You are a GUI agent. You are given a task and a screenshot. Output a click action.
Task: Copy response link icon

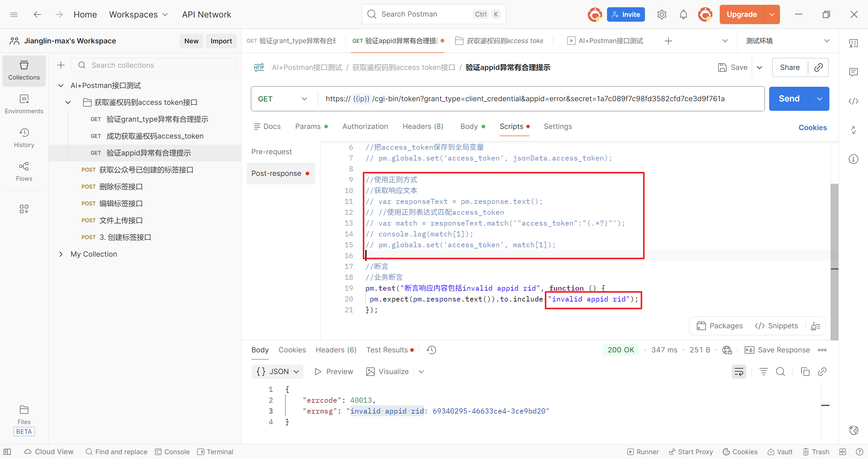tap(822, 371)
